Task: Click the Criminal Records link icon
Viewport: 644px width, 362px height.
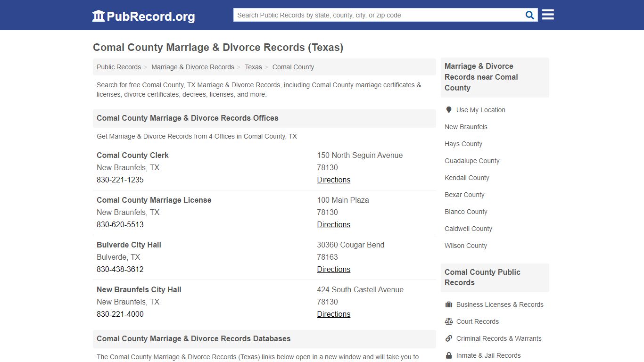Action: coord(449,338)
